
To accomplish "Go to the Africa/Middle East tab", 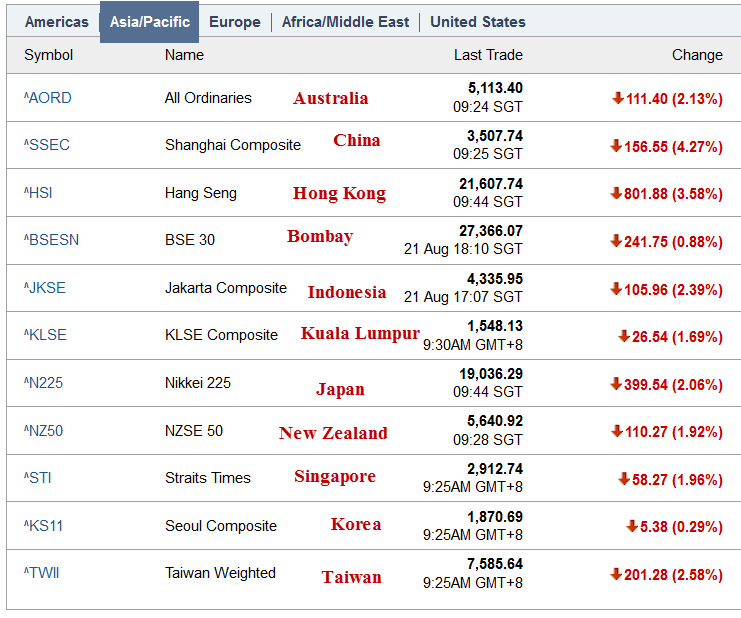I will point(345,21).
